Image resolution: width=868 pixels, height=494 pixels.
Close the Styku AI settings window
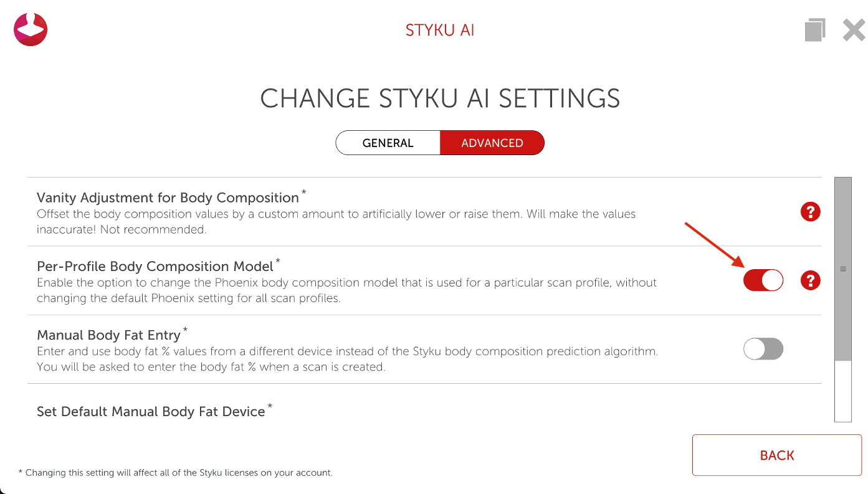coord(853,30)
